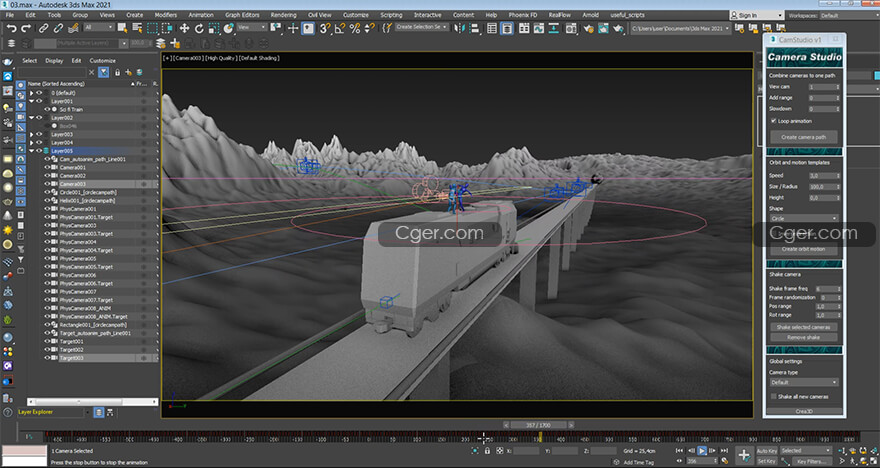
Task: Open the selection filter All dropdown
Action: point(99,27)
